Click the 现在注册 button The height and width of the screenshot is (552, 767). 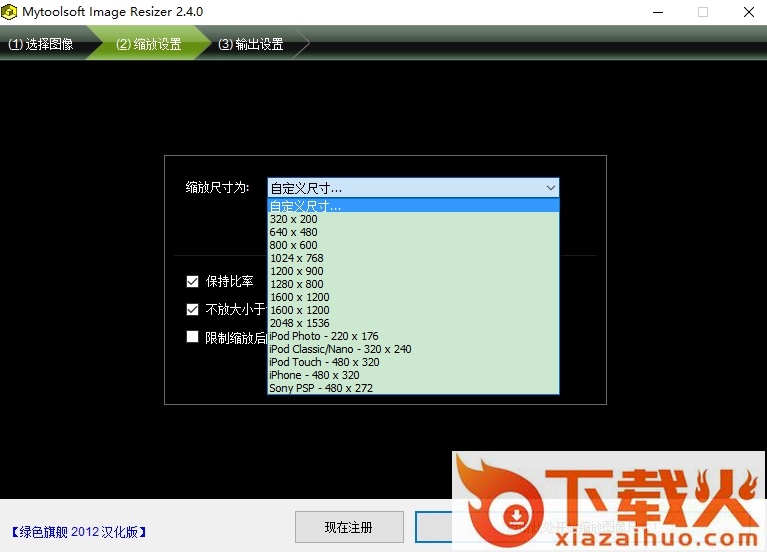coord(349,527)
